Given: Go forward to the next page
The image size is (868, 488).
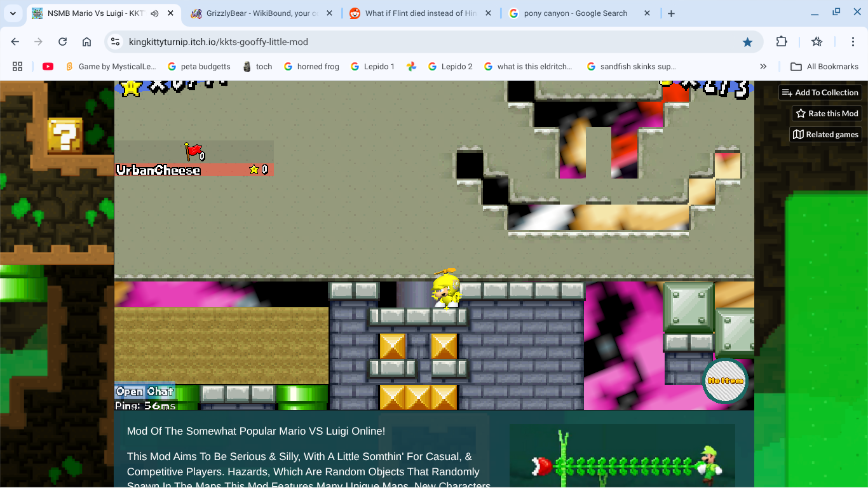Looking at the screenshot, I should [39, 42].
